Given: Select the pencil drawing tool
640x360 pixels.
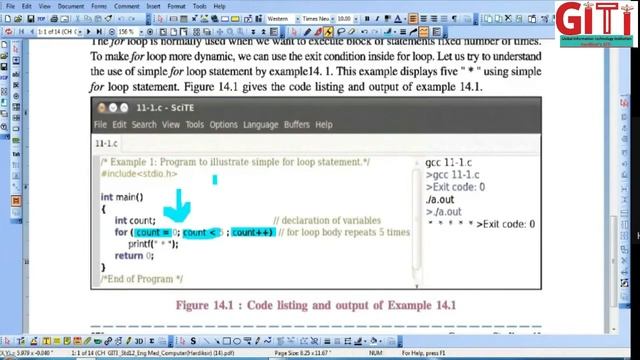Looking at the screenshot, I should (307, 31).
